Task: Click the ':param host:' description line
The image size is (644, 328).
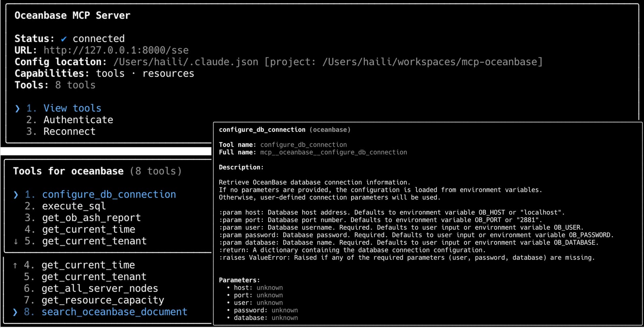Action: 392,212
